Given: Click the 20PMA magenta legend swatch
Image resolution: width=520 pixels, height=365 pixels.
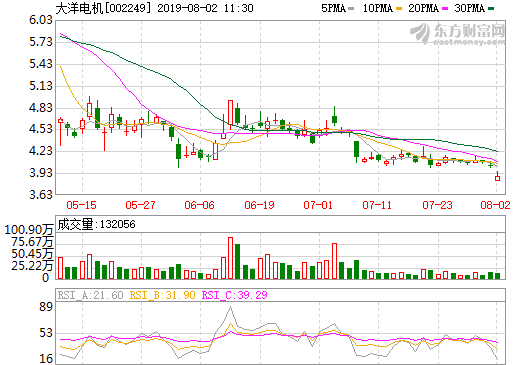Looking at the screenshot, I should (x=445, y=9).
